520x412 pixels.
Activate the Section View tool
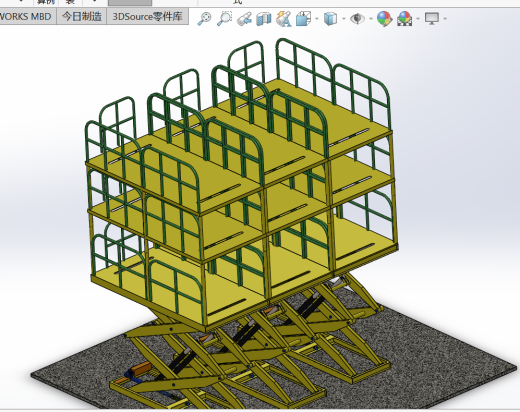[264, 19]
